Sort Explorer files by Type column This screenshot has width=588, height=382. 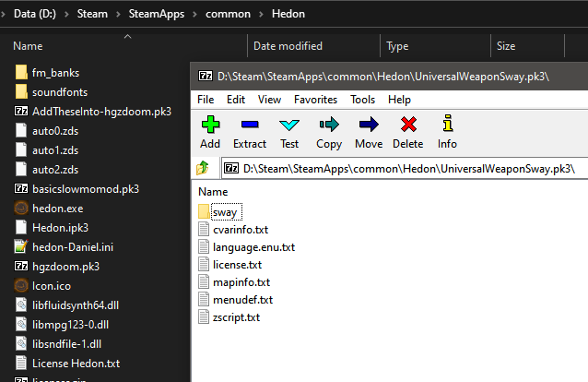point(398,45)
